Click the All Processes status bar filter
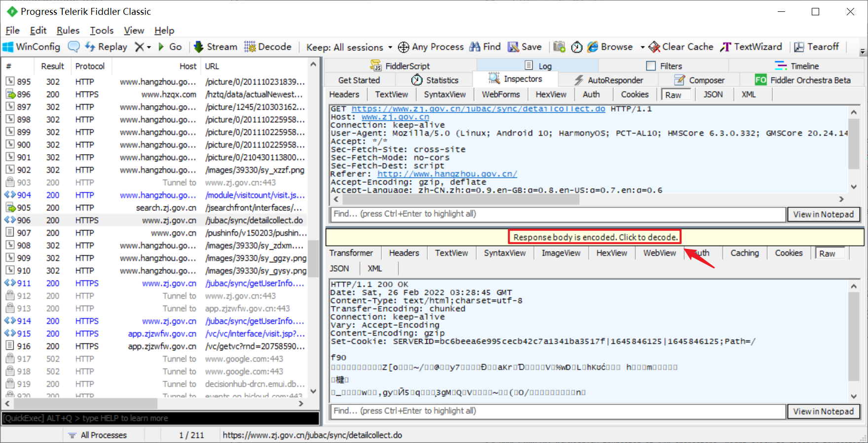Image resolution: width=868 pixels, height=443 pixels. click(98, 435)
